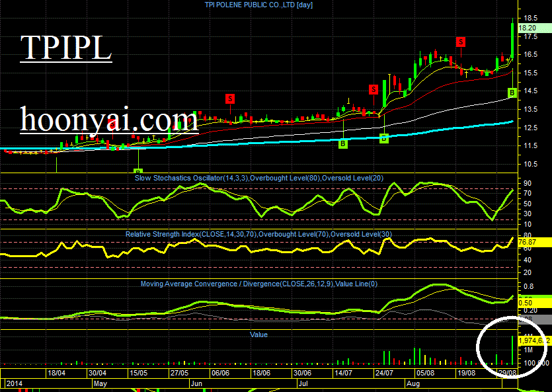Click the 15.5 price axis label

[x=531, y=73]
